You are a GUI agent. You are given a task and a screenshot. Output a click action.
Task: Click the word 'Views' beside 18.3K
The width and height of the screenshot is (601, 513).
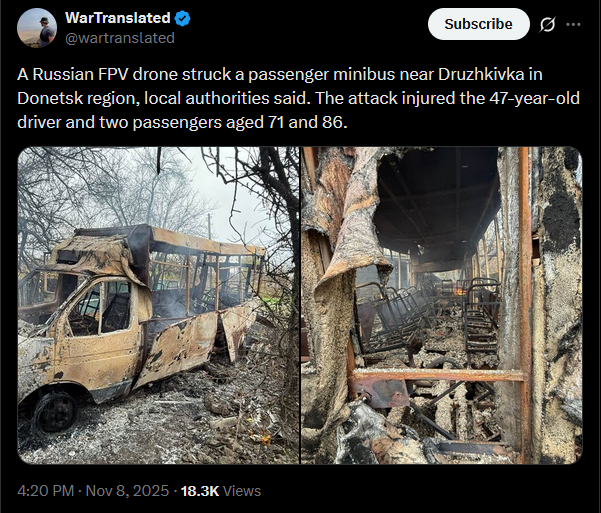coord(242,491)
